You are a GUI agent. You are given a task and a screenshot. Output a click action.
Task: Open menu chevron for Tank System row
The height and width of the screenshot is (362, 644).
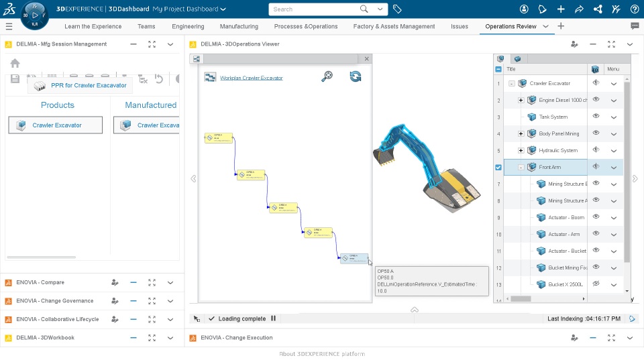(614, 117)
